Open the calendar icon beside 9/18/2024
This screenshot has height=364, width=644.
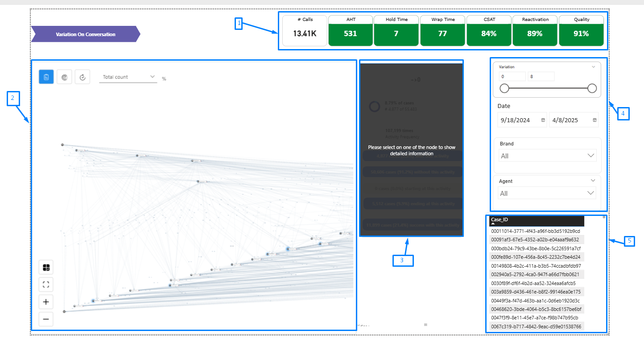click(x=542, y=120)
